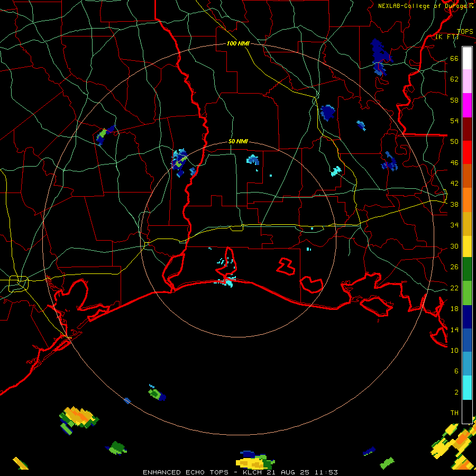Click the '10' legend label
Viewport: 476px width, 476px height.
[454, 350]
